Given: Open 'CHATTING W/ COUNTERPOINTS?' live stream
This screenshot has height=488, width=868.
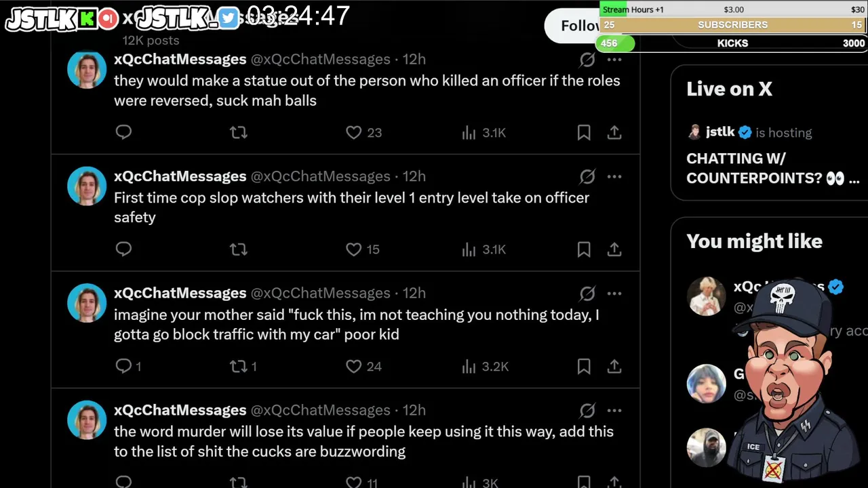Looking at the screenshot, I should [x=772, y=168].
